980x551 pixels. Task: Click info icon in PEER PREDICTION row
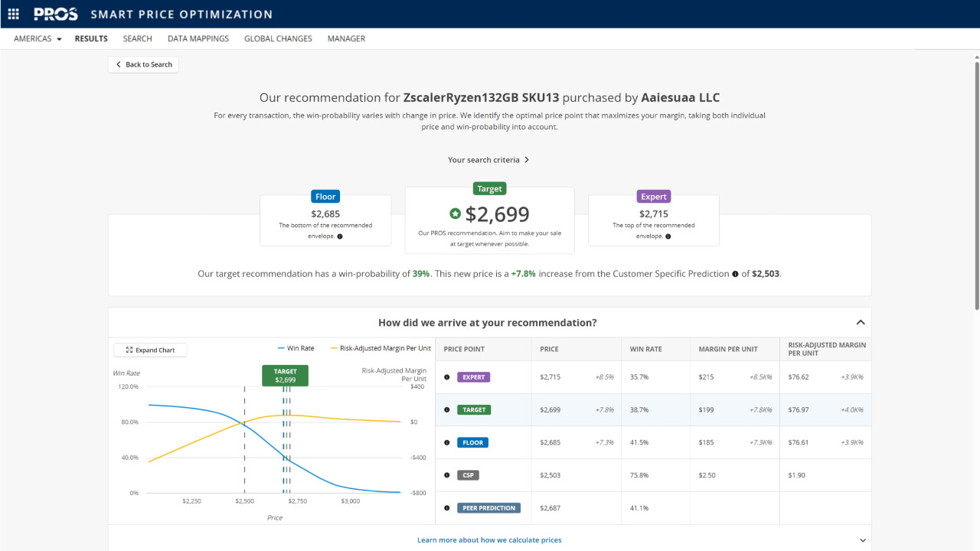pos(447,508)
